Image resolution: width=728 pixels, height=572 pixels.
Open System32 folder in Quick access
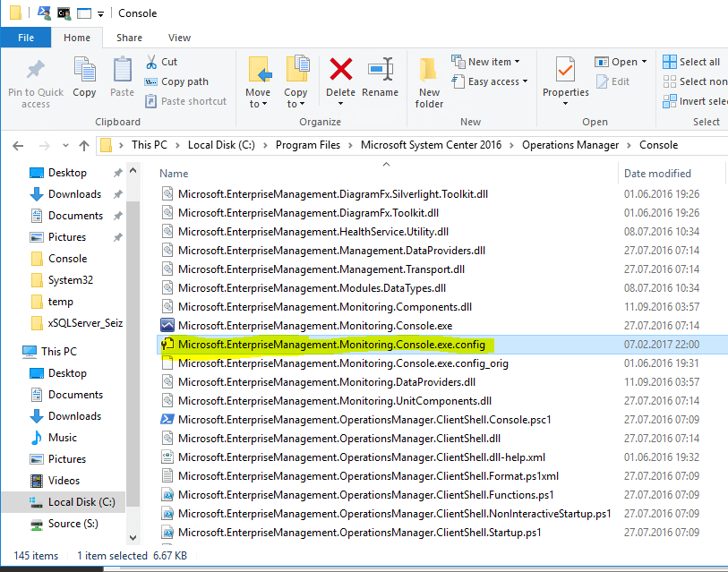62,280
